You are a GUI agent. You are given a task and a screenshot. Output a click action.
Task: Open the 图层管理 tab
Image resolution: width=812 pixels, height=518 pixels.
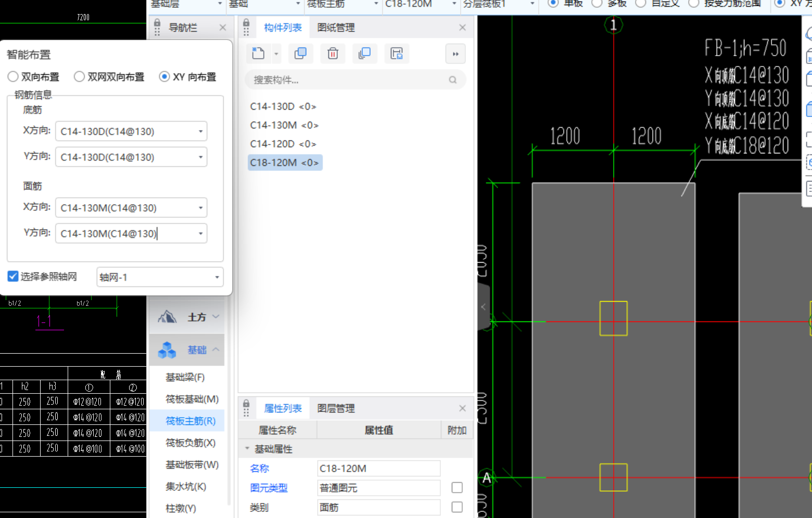pyautogui.click(x=335, y=408)
